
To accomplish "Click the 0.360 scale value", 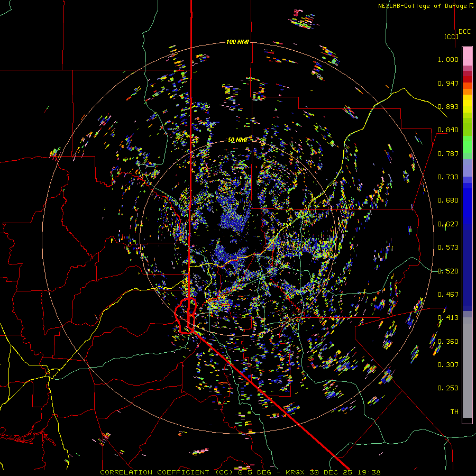I will click(448, 342).
